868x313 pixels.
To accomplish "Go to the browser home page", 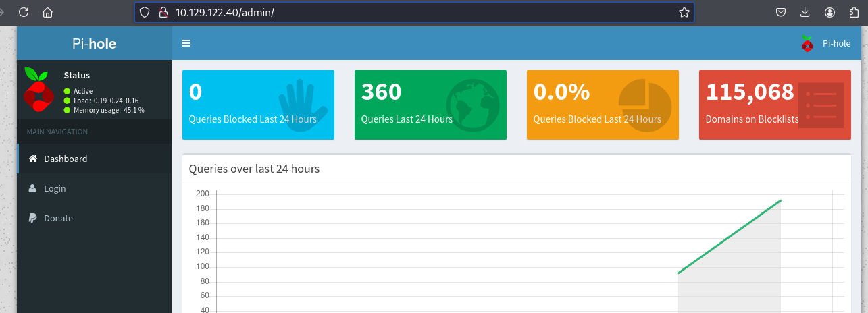I will 47,12.
